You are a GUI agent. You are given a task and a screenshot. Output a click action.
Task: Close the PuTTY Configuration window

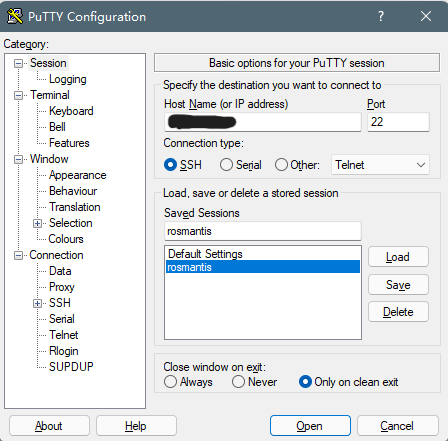point(426,16)
